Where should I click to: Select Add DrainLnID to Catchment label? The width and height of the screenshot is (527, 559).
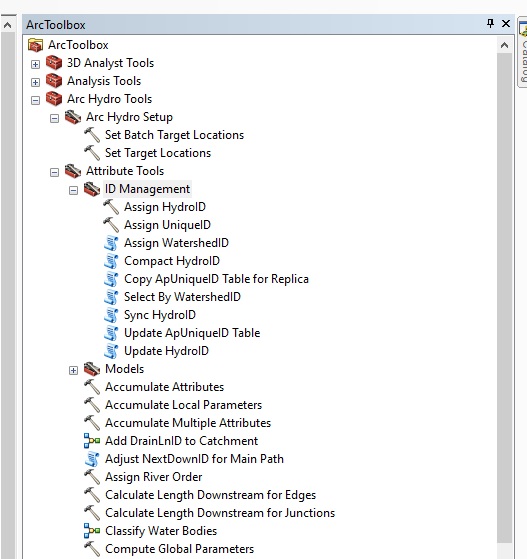[181, 441]
